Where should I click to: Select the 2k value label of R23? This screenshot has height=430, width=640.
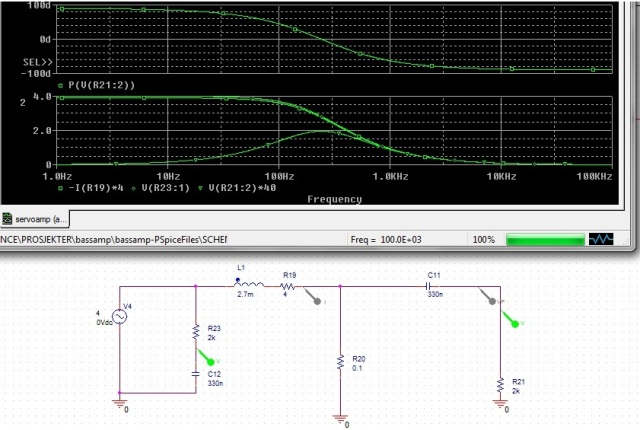(211, 337)
